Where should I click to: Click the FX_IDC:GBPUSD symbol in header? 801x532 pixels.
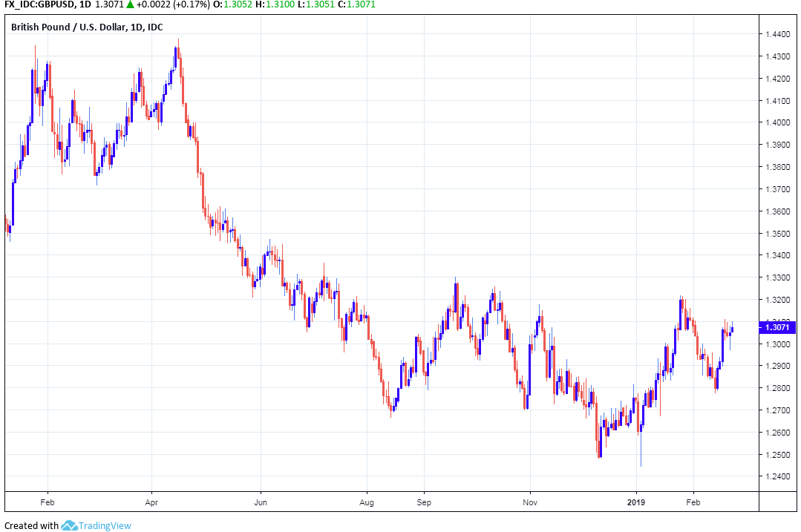tap(38, 5)
